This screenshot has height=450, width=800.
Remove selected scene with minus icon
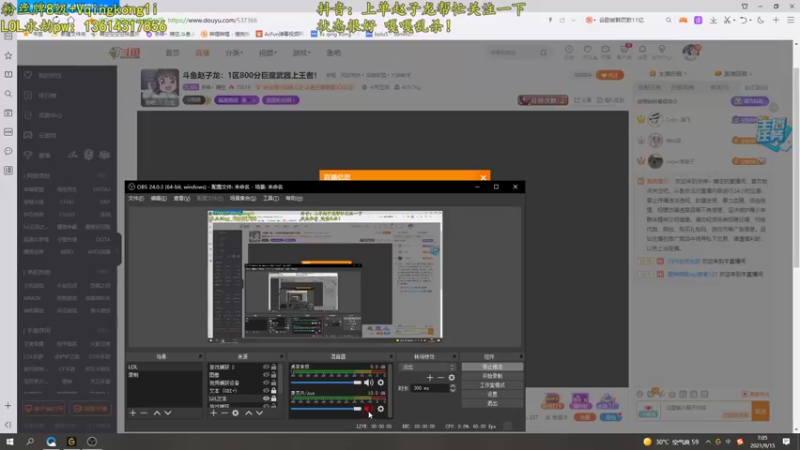pos(144,413)
